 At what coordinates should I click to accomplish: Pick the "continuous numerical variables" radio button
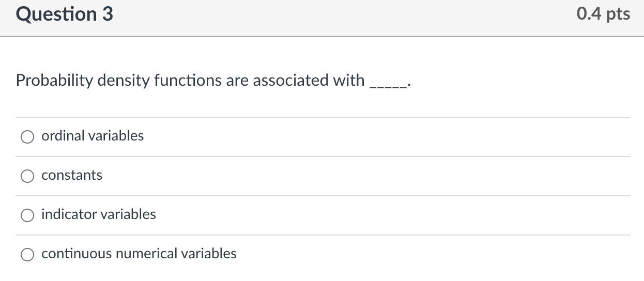(x=27, y=254)
